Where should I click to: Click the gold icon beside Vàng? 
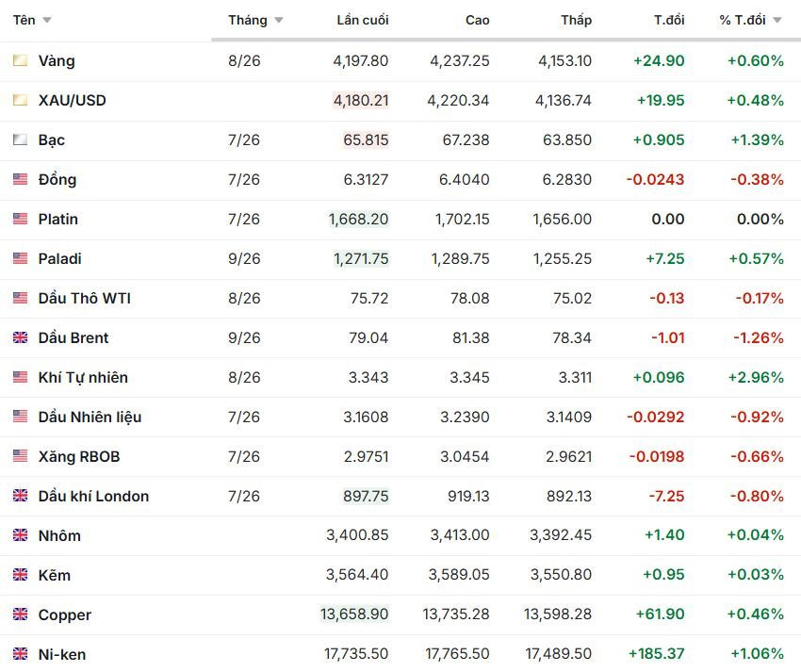[21, 61]
